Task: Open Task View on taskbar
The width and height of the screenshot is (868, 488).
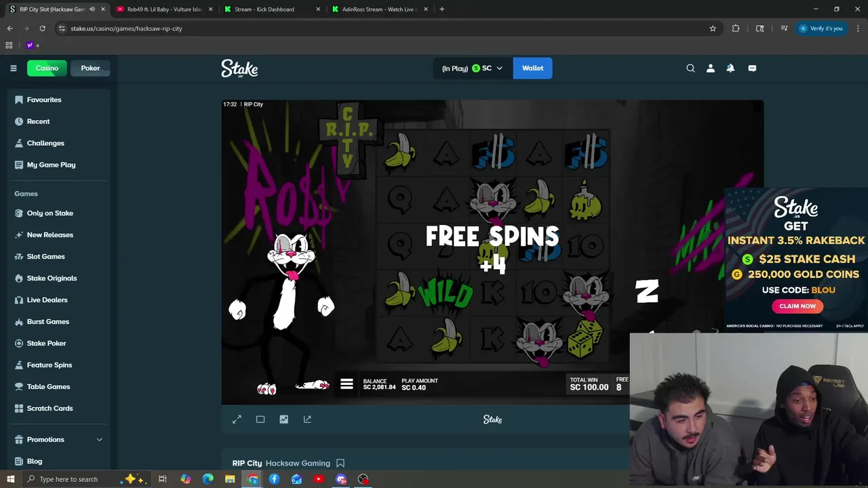Action: point(163,479)
